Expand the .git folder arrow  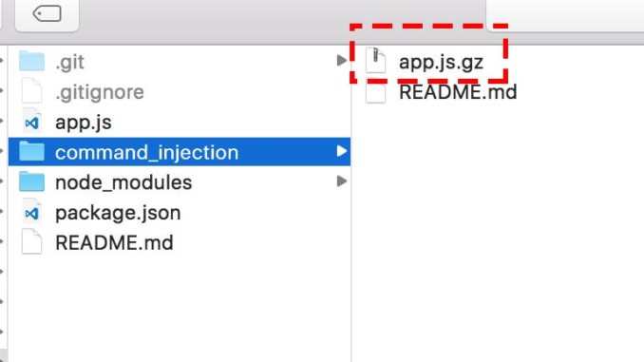[x=341, y=61]
